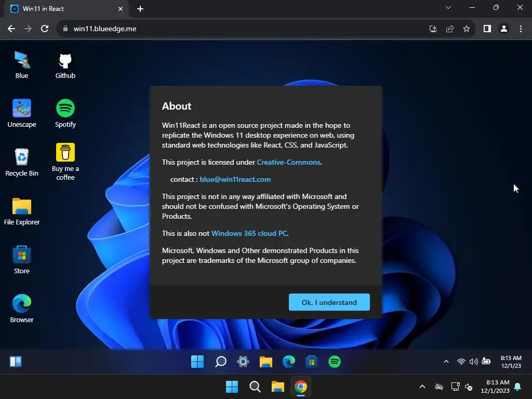Open the Recycle Bin icon
Viewport: 532px width, 399px height.
22,162
